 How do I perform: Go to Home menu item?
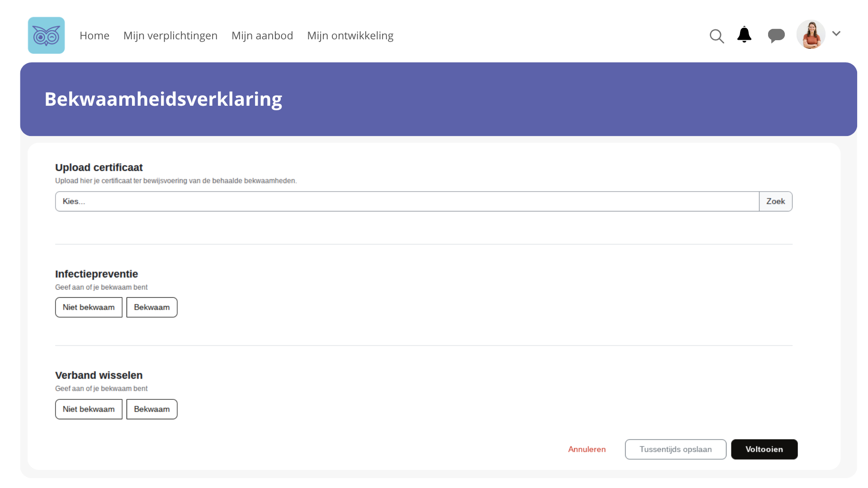point(94,35)
